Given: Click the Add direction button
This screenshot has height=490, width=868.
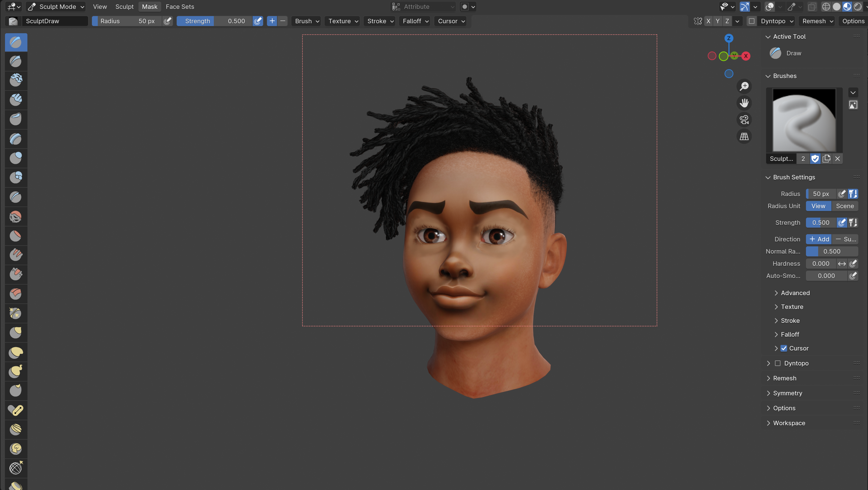Looking at the screenshot, I should (x=819, y=239).
